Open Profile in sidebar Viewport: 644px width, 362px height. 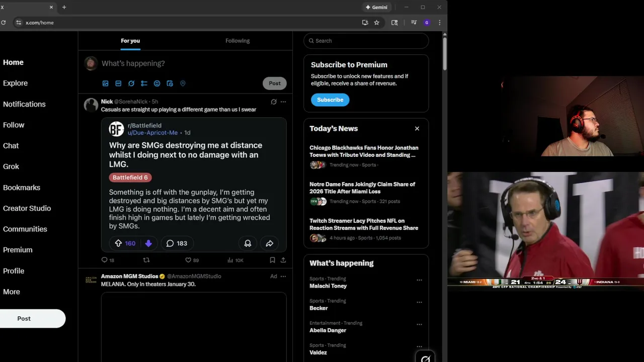[x=14, y=270]
